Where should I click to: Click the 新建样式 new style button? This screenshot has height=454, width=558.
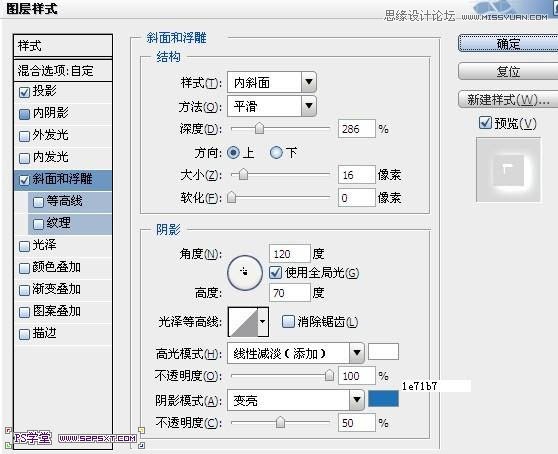point(508,100)
